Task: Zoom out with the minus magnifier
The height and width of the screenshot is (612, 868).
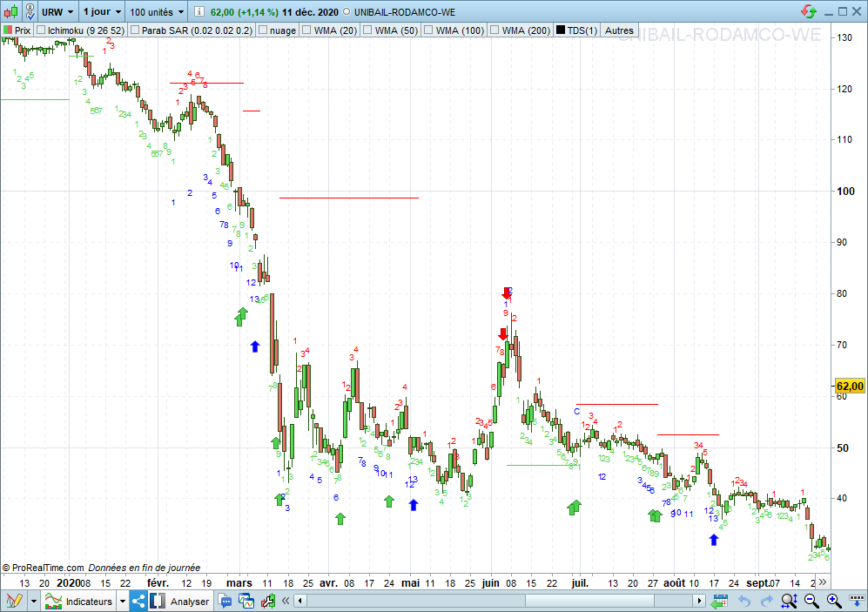Action: pos(811,601)
